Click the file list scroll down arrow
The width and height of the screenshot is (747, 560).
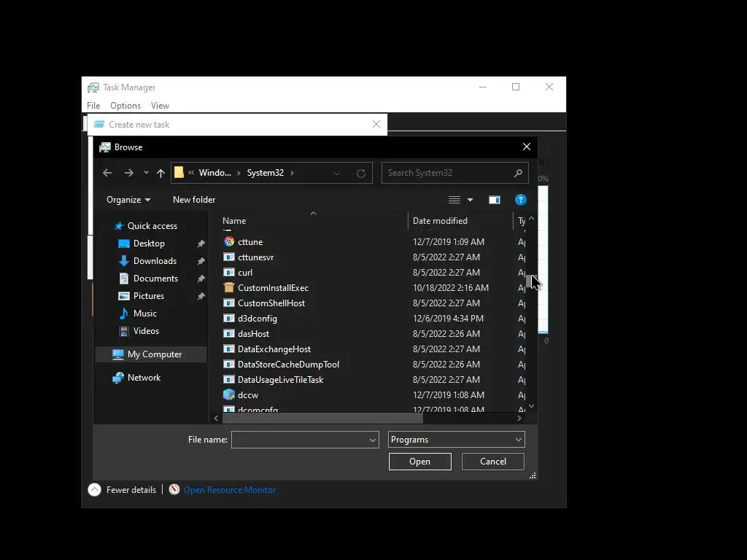[532, 406]
